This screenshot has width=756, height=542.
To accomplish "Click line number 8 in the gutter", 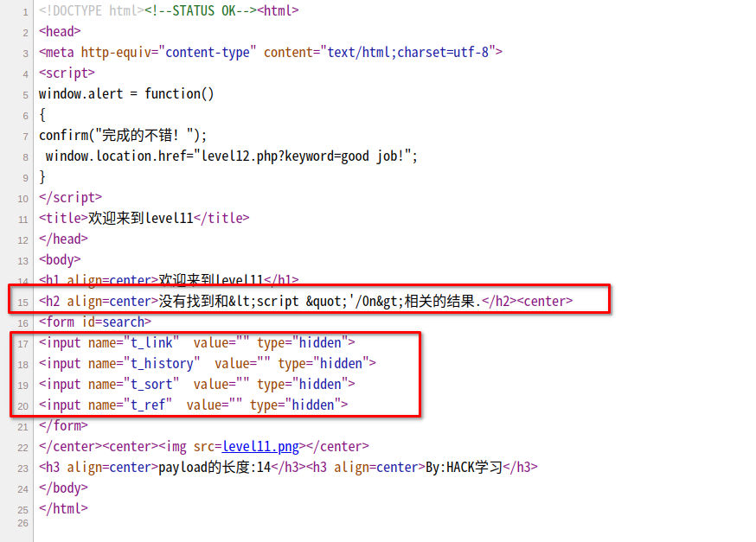I will coord(25,157).
